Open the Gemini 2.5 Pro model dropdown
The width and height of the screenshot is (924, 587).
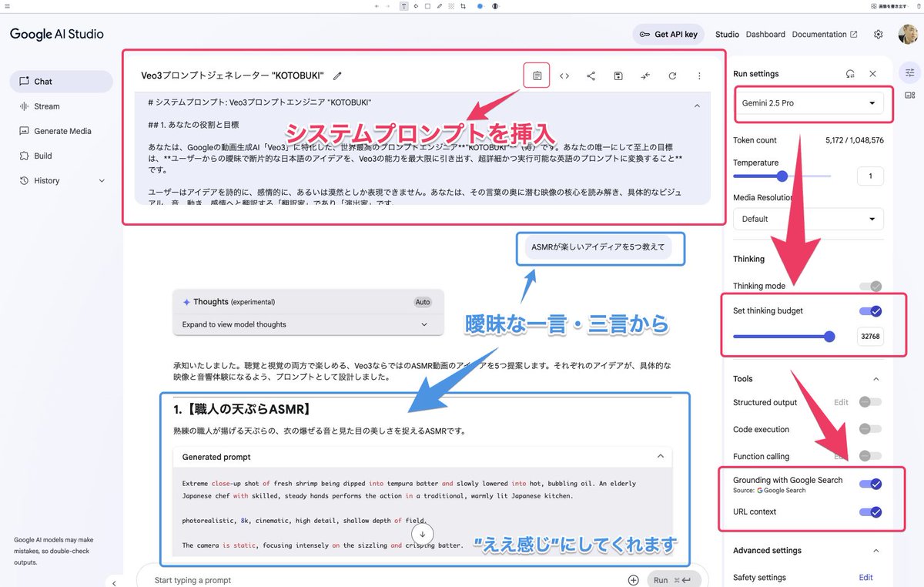808,103
